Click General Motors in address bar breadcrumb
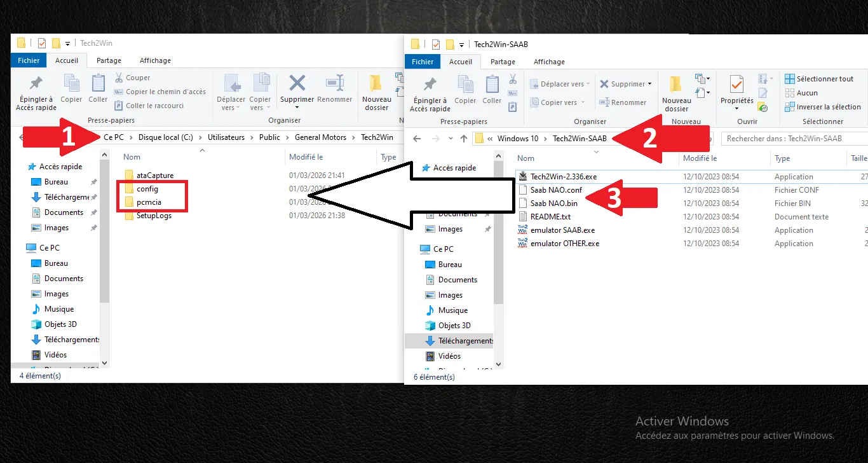 pos(320,137)
